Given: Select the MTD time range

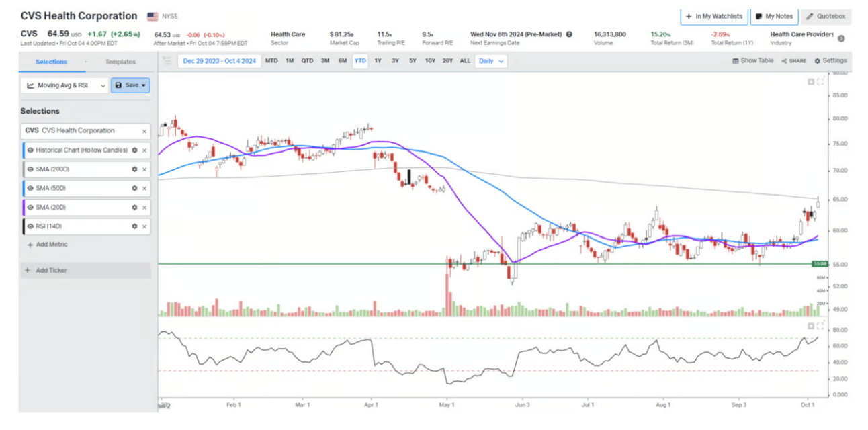Looking at the screenshot, I should point(271,61).
